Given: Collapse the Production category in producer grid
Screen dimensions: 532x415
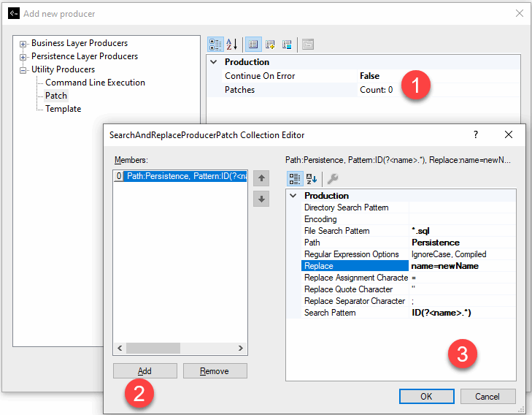Looking at the screenshot, I should pyautogui.click(x=214, y=62).
